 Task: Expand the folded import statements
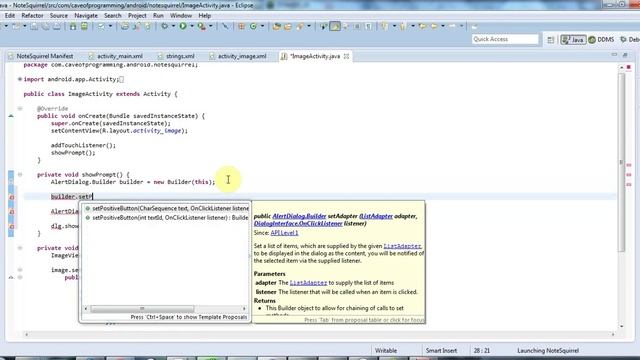20,79
